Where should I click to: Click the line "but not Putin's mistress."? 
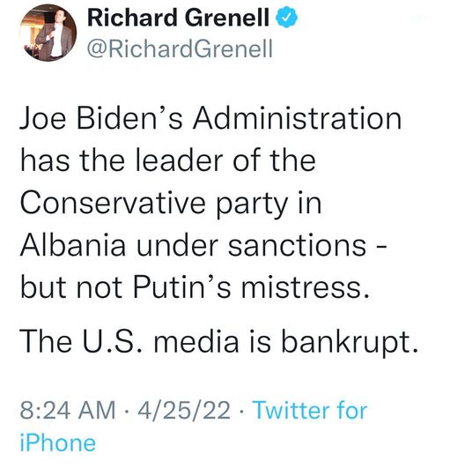pos(195,287)
